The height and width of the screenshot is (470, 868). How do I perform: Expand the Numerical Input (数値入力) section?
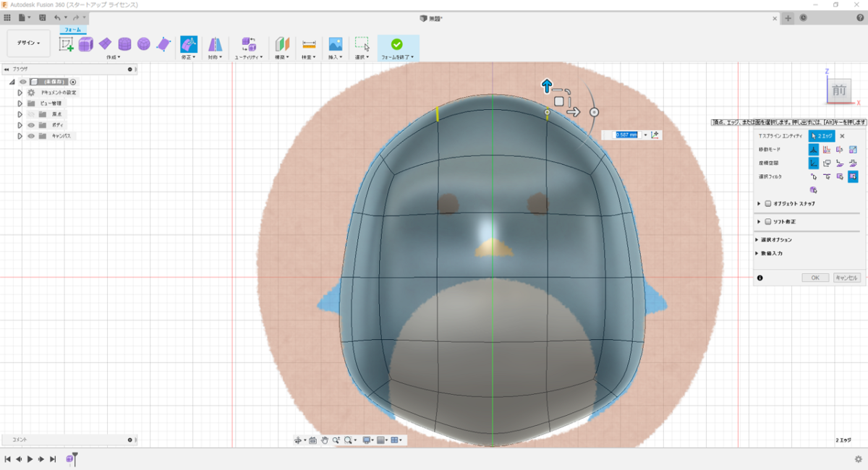point(757,254)
